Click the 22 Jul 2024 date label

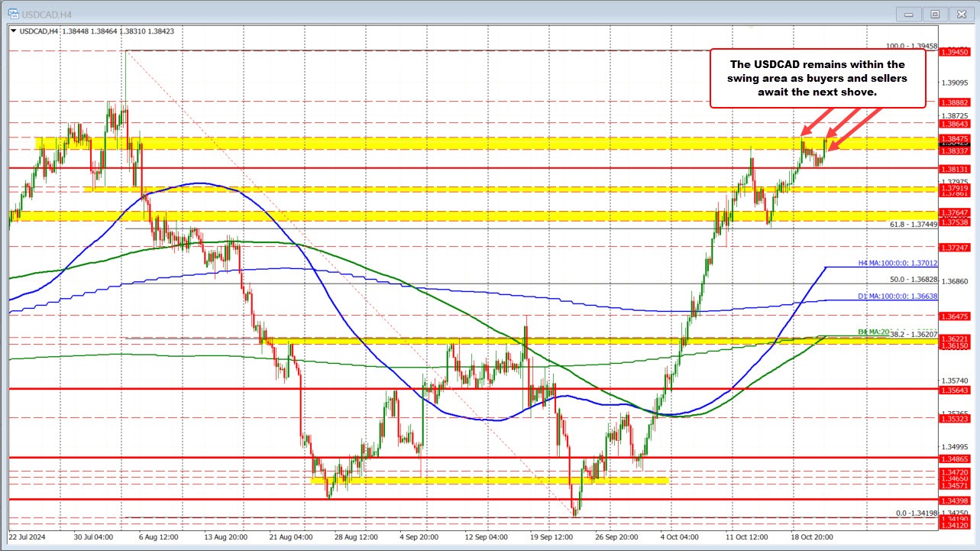(x=27, y=536)
